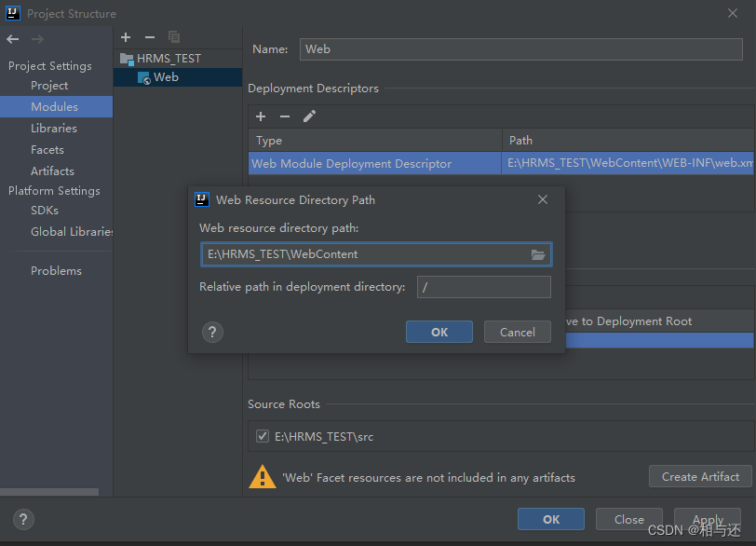The height and width of the screenshot is (546, 756).
Task: Close the Web Resource Directory Path dialog
Action: point(543,199)
